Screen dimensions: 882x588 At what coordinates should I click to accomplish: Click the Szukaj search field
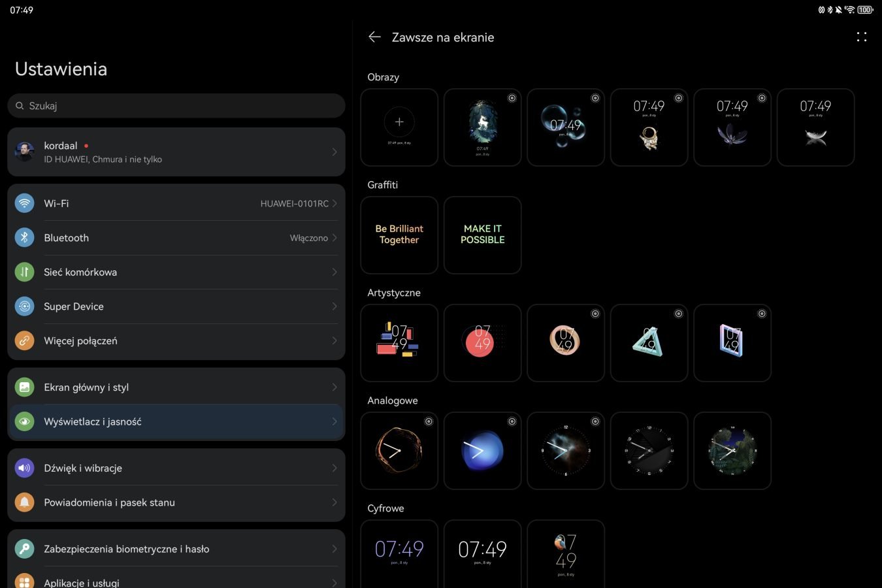click(176, 106)
